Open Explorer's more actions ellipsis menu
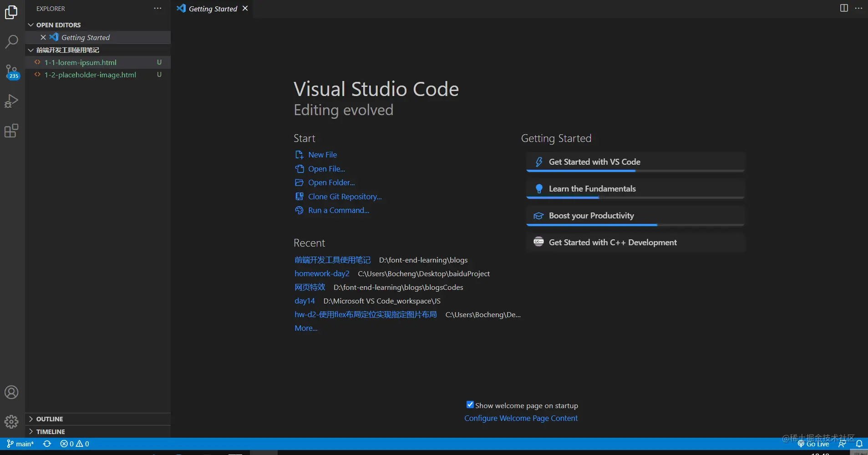The image size is (868, 455). point(157,9)
